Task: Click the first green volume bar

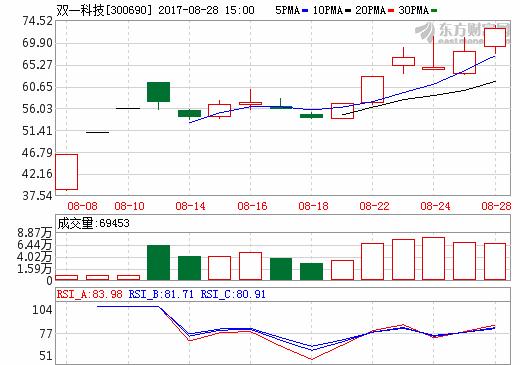Action: point(158,262)
